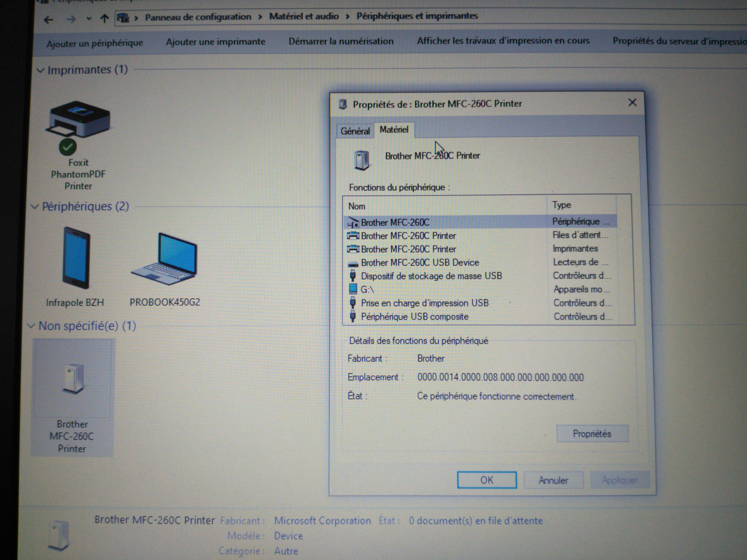
Task: Click the back navigation arrow
Action: 49,20
